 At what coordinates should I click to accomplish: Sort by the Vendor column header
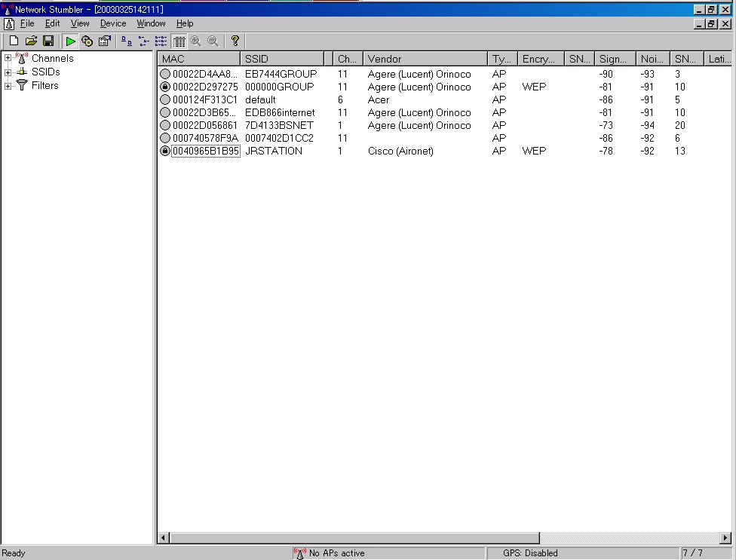(425, 59)
